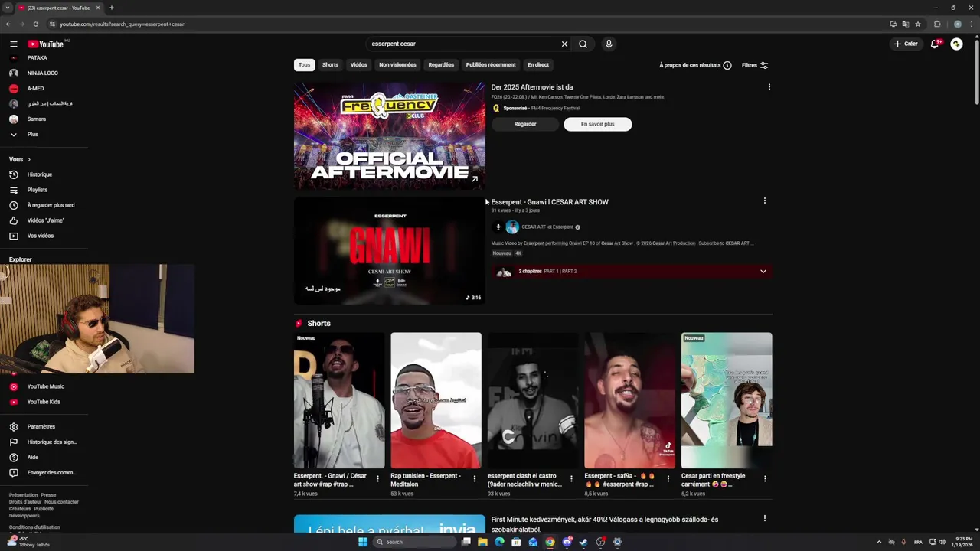Submit search with magnifying glass icon
This screenshot has width=980, height=551.
click(583, 44)
